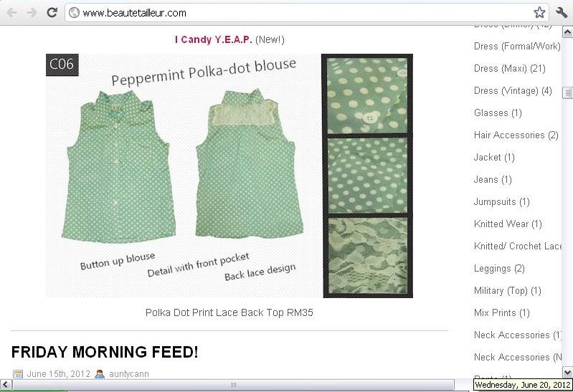
Task: Open the Glasses (1) category
Action: tap(498, 113)
